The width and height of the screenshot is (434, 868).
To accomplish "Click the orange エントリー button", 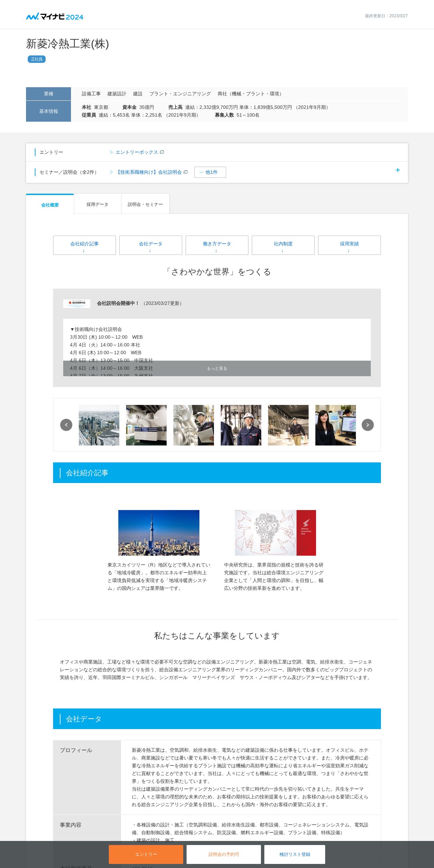I will tap(146, 854).
